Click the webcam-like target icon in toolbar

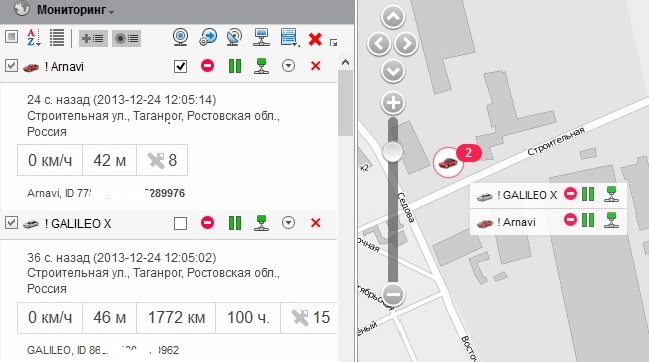pyautogui.click(x=180, y=37)
